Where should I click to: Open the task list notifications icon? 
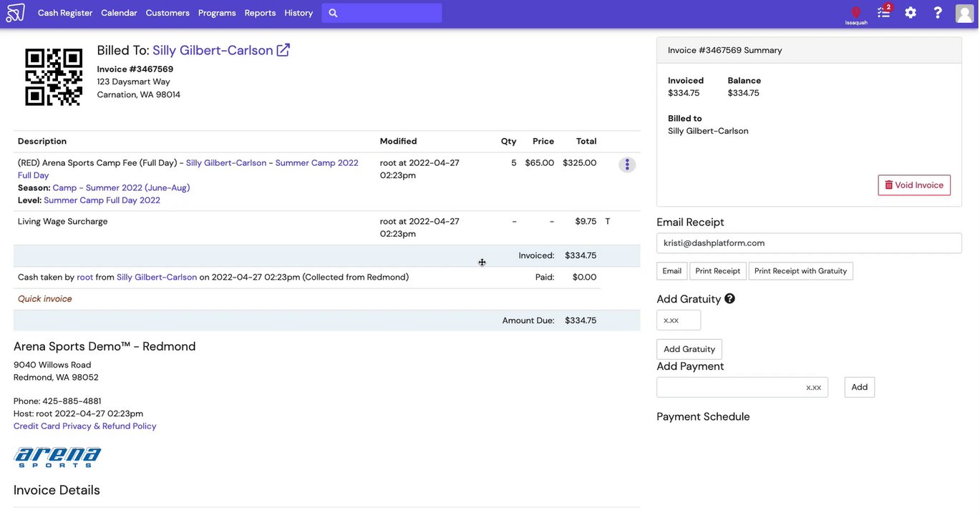coord(884,12)
